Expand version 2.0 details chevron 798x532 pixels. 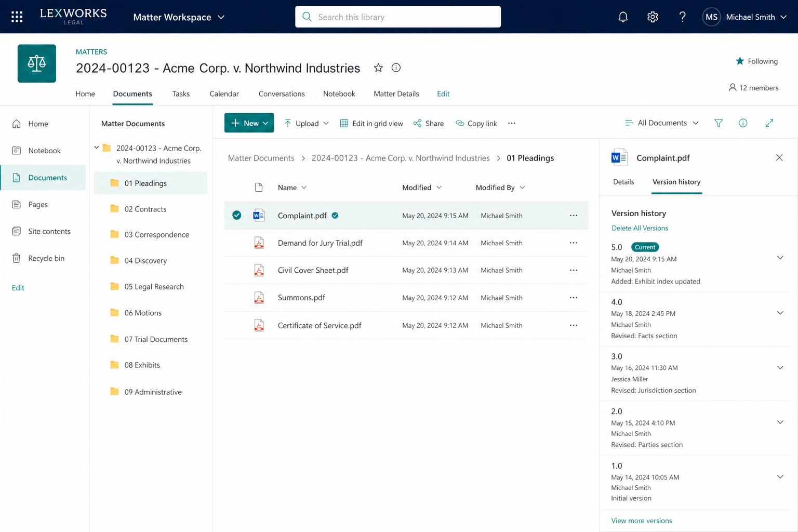pos(780,422)
